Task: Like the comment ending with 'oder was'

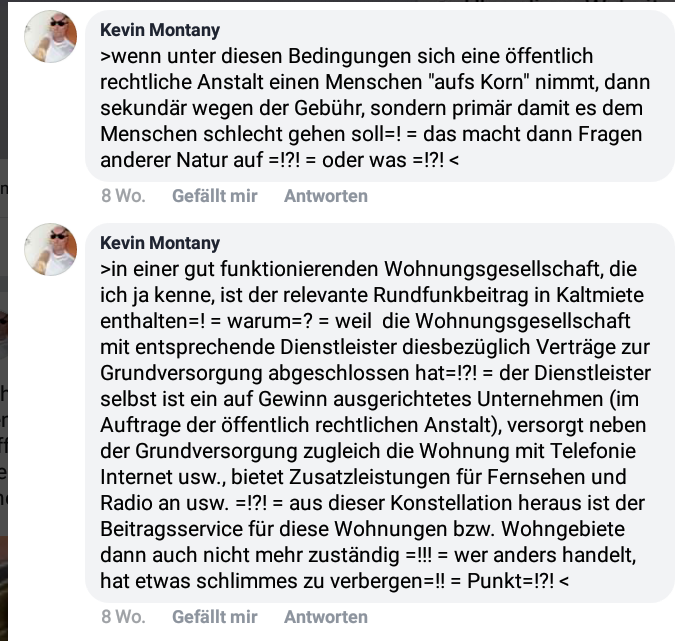Action: point(215,196)
